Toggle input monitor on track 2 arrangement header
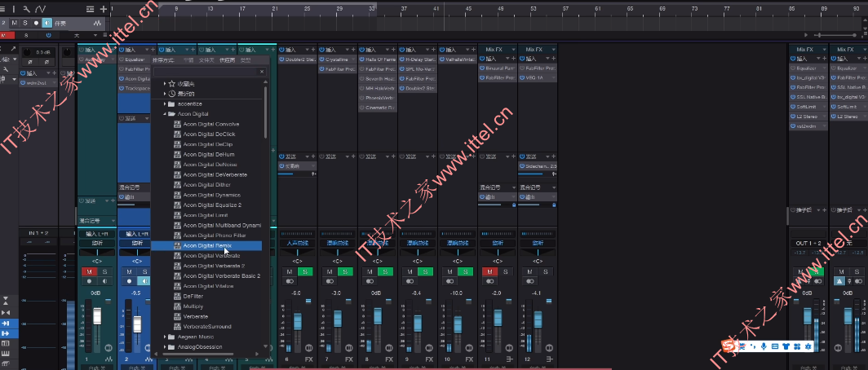The height and width of the screenshot is (370, 868). pos(47,23)
